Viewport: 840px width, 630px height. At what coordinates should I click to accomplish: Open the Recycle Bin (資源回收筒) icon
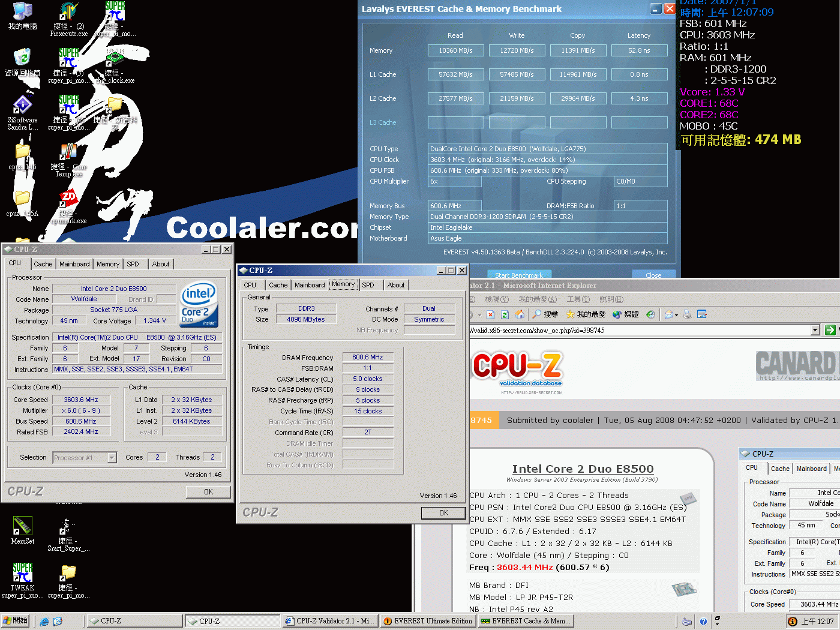[x=22, y=62]
